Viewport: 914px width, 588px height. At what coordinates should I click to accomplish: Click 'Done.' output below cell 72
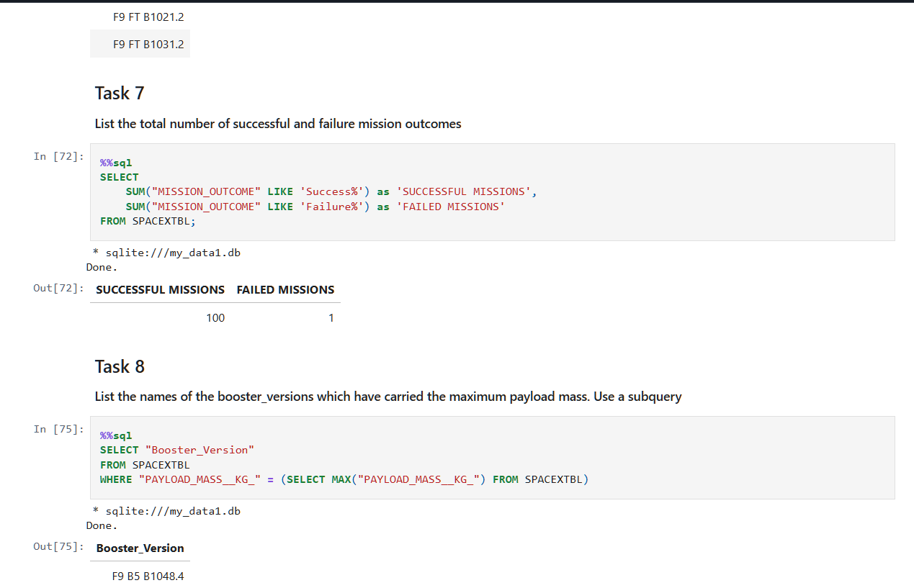(x=102, y=267)
